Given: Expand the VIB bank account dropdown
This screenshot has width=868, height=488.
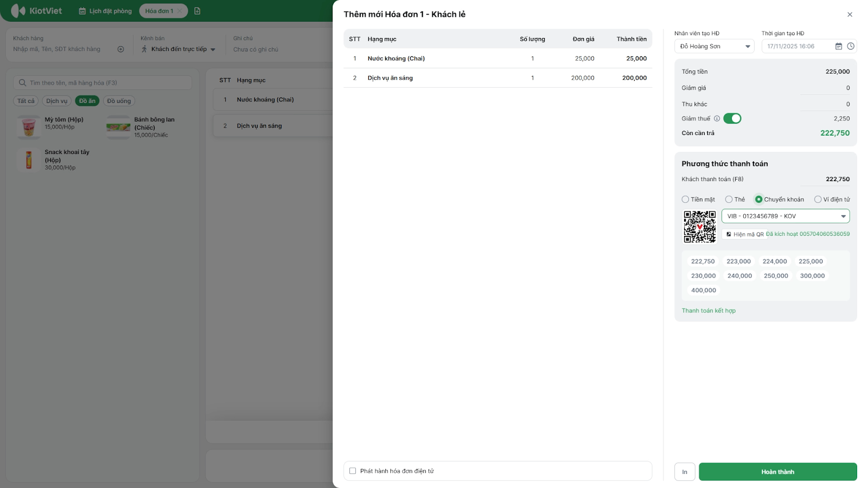Looking at the screenshot, I should coord(785,216).
